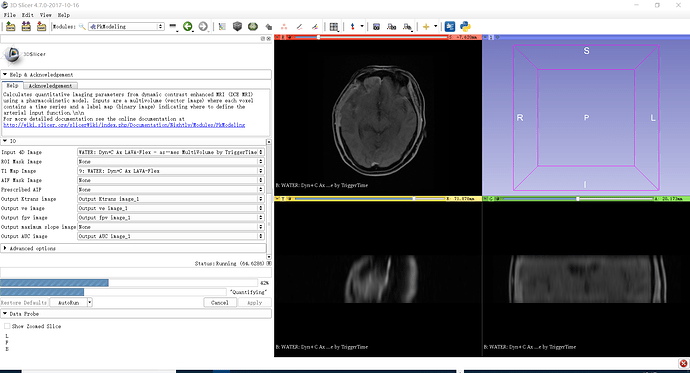Click the pin icon on the Green slice view
The width and height of the screenshot is (690, 373).
point(485,199)
